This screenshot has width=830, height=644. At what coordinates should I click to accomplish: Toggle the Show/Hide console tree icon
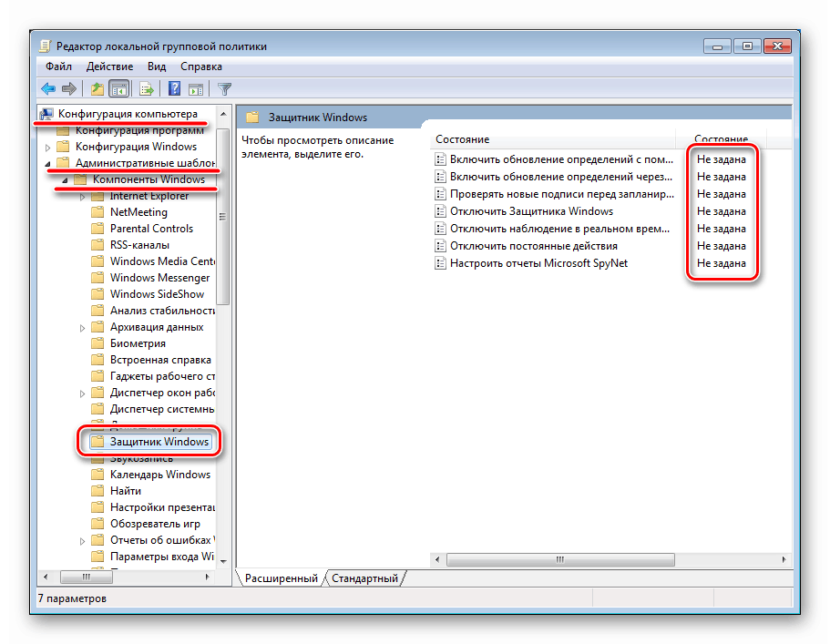[x=119, y=88]
